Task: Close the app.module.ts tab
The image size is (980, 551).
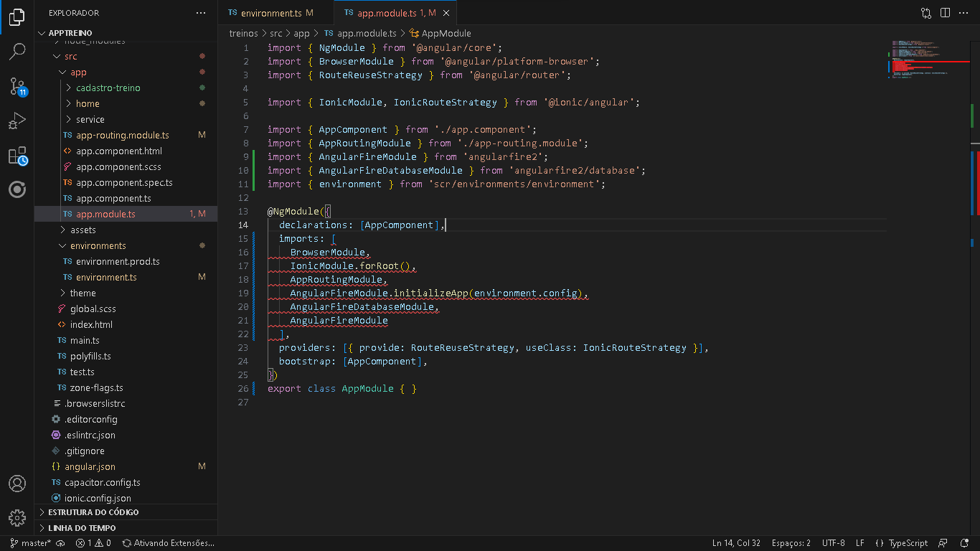Action: (x=446, y=13)
